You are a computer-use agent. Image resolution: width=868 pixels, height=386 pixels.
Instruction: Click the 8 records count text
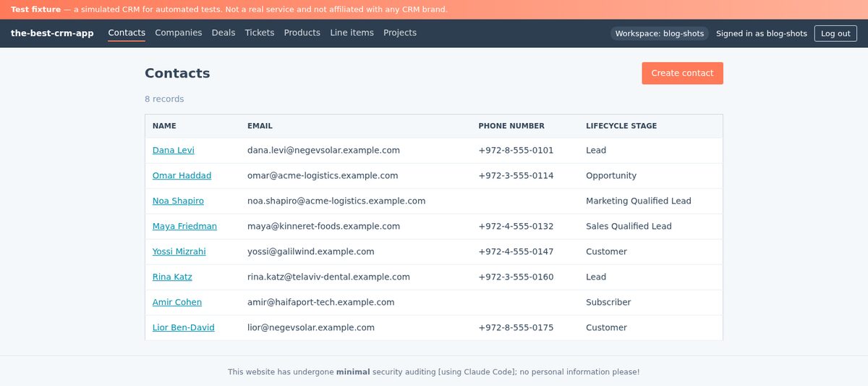click(164, 99)
